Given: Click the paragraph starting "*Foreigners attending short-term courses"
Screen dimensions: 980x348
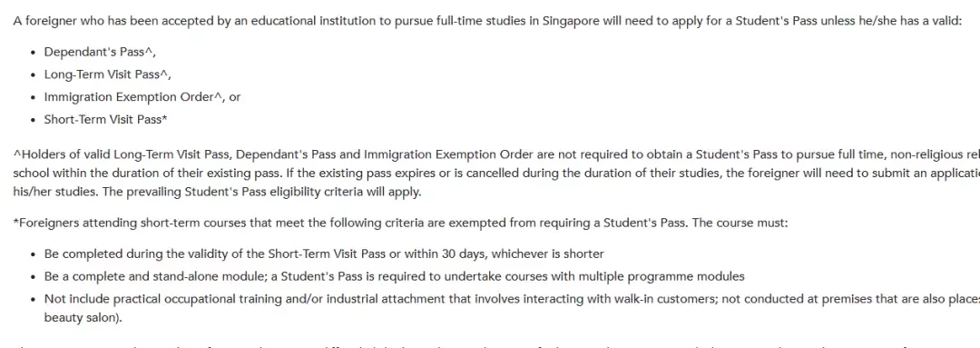Looking at the screenshot, I should pos(401,223).
